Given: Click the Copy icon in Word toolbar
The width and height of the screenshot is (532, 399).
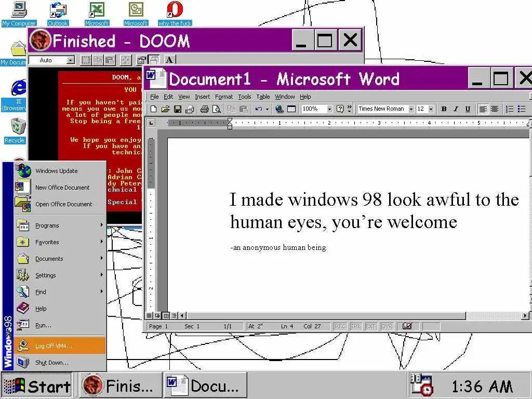Looking at the screenshot, I should (x=231, y=109).
